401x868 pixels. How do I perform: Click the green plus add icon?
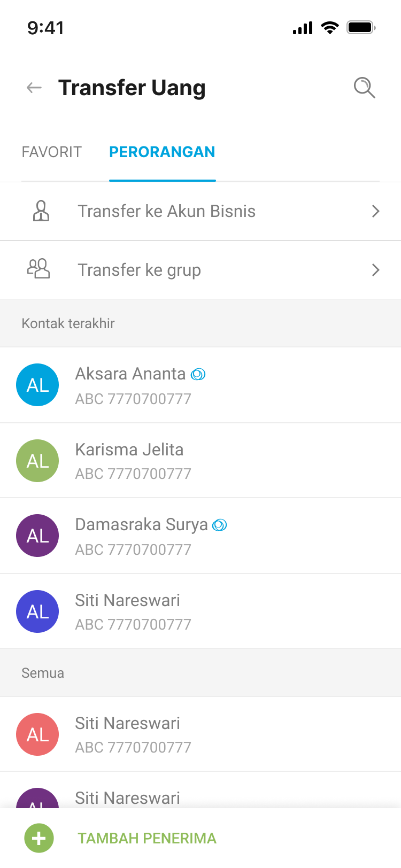tap(39, 838)
